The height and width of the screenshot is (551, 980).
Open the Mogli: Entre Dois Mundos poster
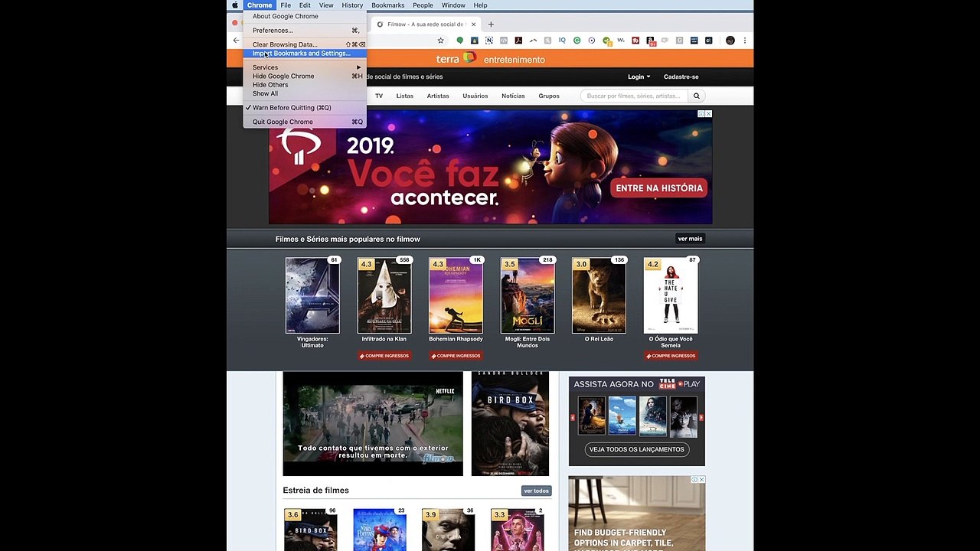click(x=528, y=295)
